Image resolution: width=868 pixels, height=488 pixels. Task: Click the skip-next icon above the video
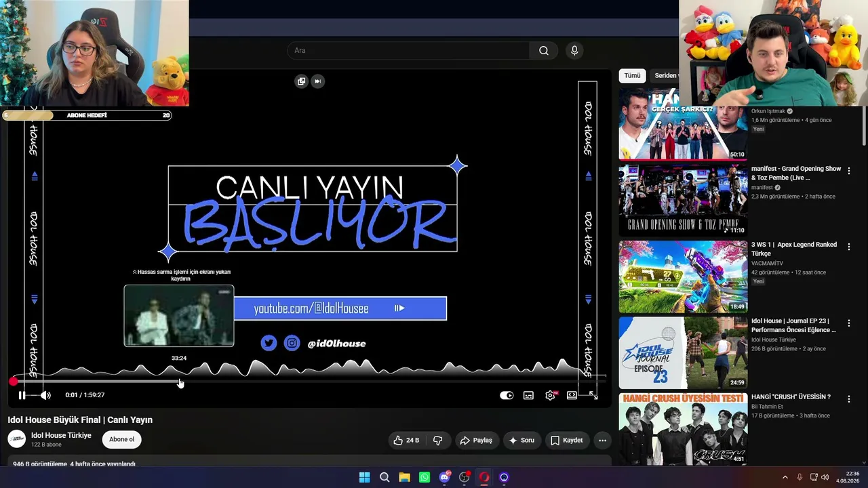pyautogui.click(x=317, y=81)
